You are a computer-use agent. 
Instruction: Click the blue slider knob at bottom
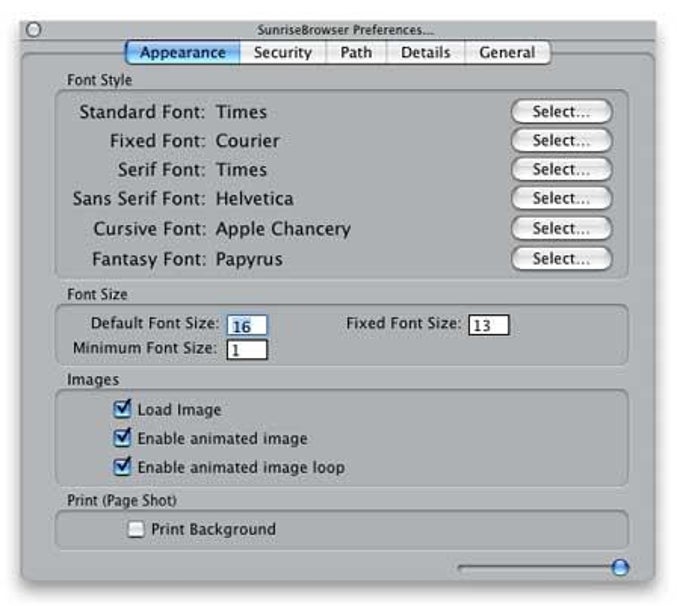(620, 568)
